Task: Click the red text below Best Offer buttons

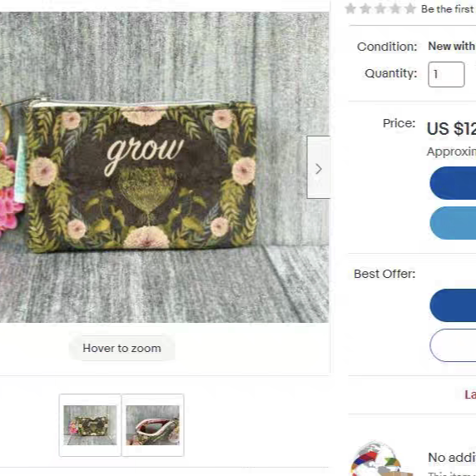Action: pyautogui.click(x=470, y=394)
